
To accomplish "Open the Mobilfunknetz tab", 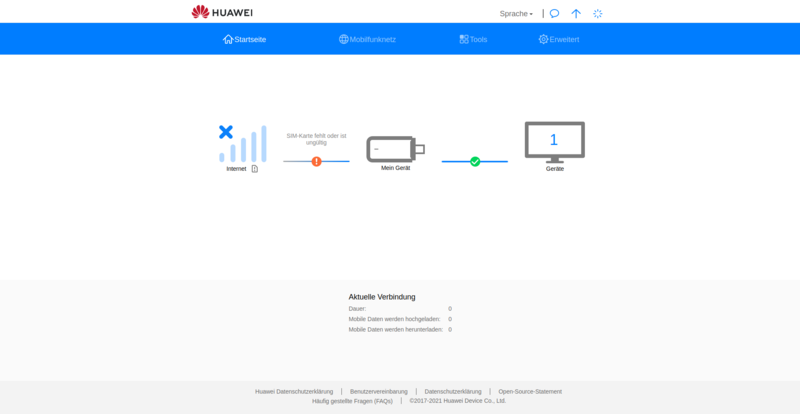I will pyautogui.click(x=367, y=39).
